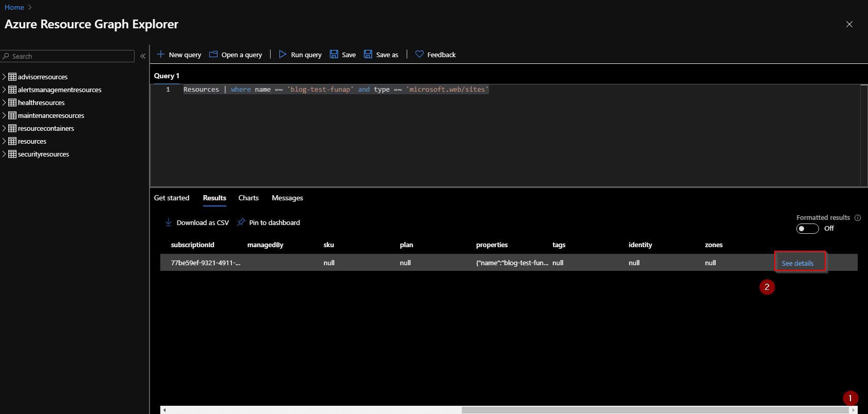The width and height of the screenshot is (868, 414).
Task: Collapse the sidebar with the double chevron
Action: [x=143, y=56]
